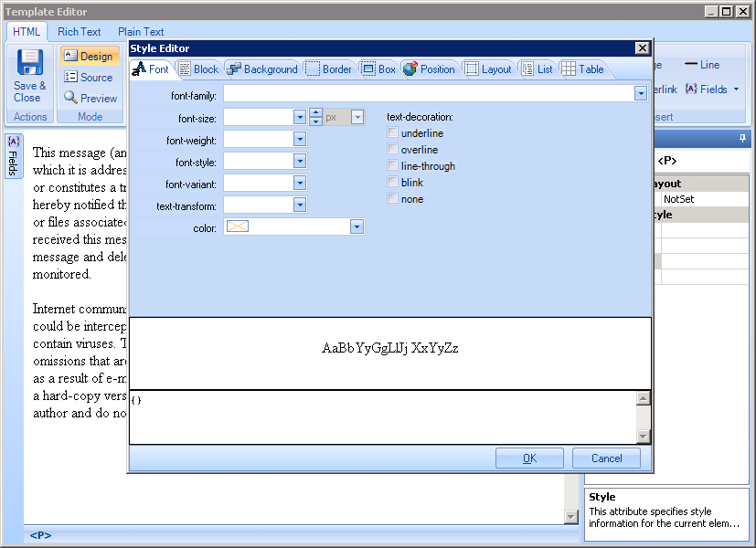Click the Font tab icon in Style Editor

(x=139, y=68)
